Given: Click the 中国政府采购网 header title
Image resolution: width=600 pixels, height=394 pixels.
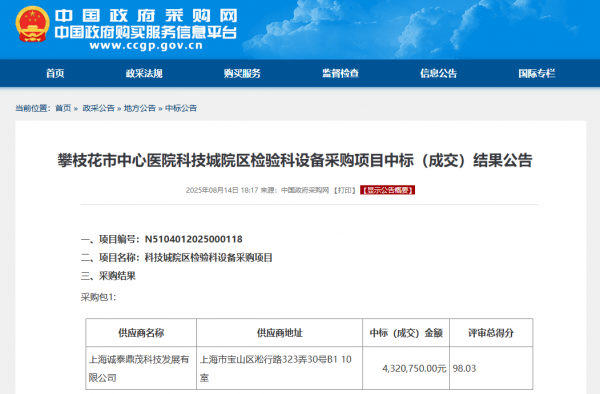Looking at the screenshot, I should point(146,16).
